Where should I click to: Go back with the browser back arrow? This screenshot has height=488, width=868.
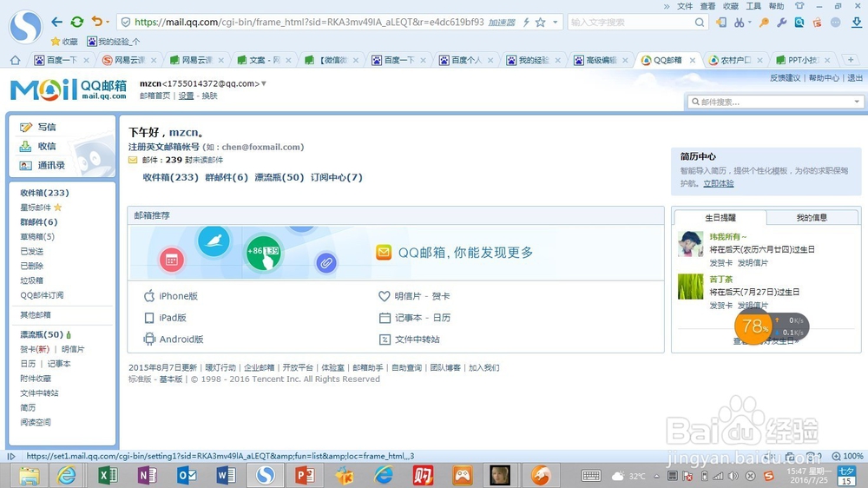click(x=56, y=23)
